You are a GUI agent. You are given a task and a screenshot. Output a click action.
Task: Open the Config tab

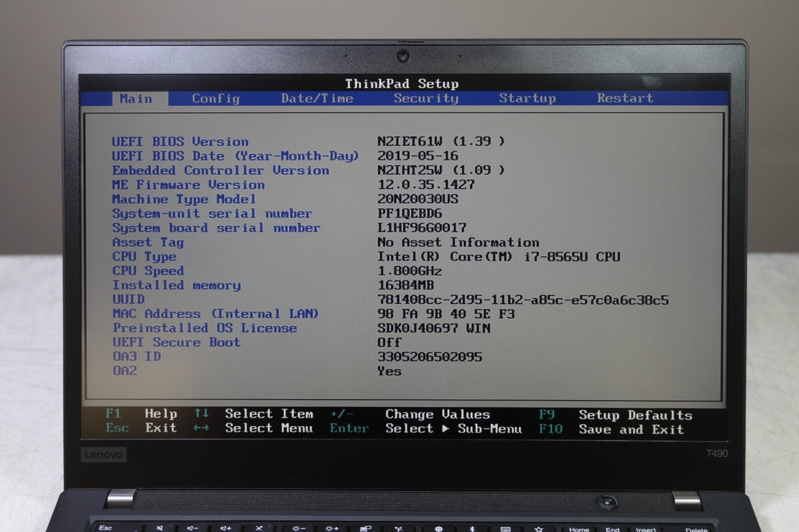coord(216,99)
